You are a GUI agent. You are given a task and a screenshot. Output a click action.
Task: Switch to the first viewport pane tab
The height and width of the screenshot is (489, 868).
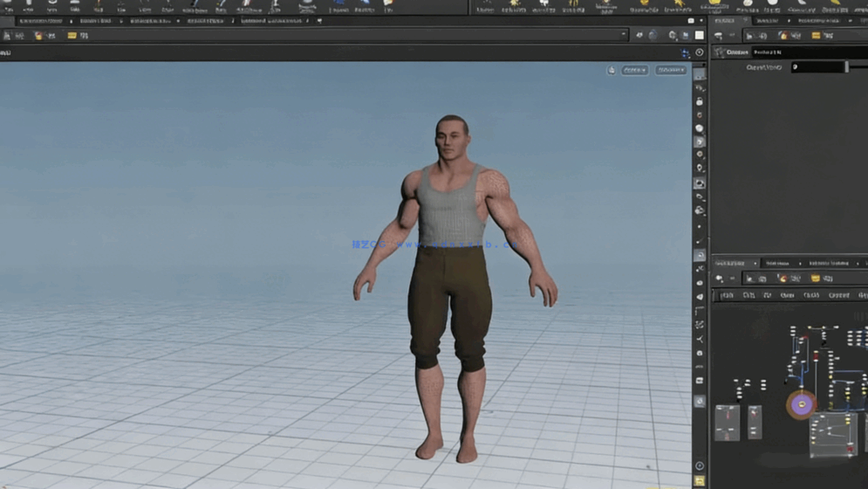click(x=42, y=21)
